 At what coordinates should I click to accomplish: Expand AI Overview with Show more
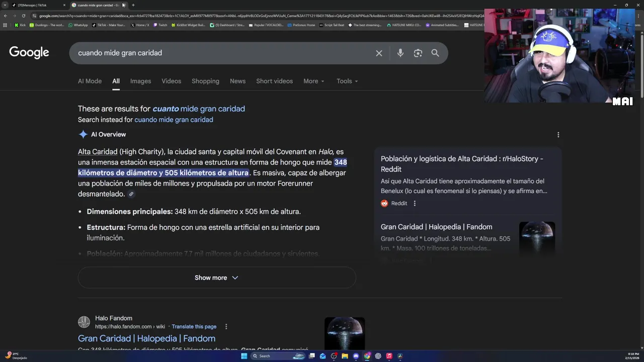pyautogui.click(x=217, y=278)
